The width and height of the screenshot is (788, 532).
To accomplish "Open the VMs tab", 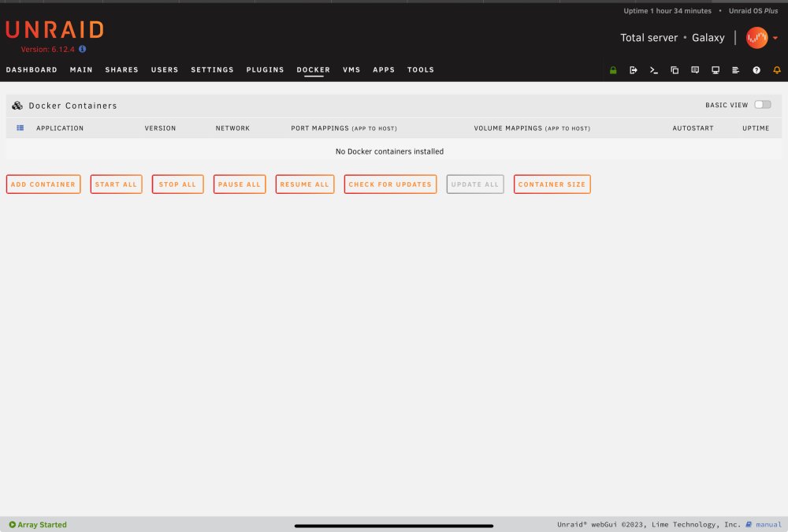I will pos(351,70).
